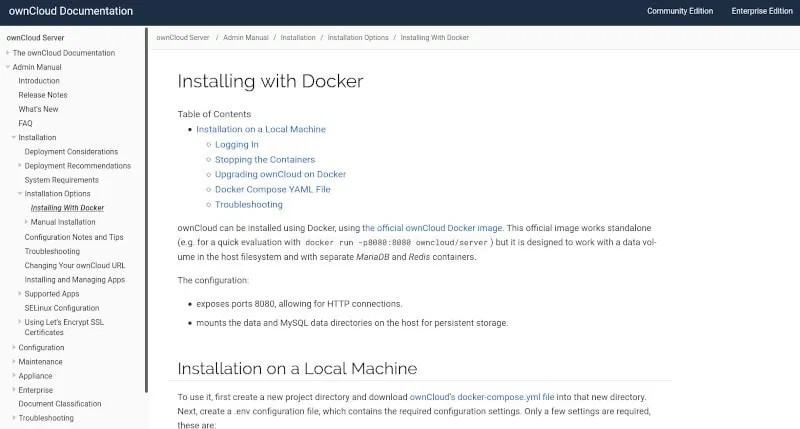
Task: Expand sidebar Troubleshooting bottom arrow
Action: [14, 417]
